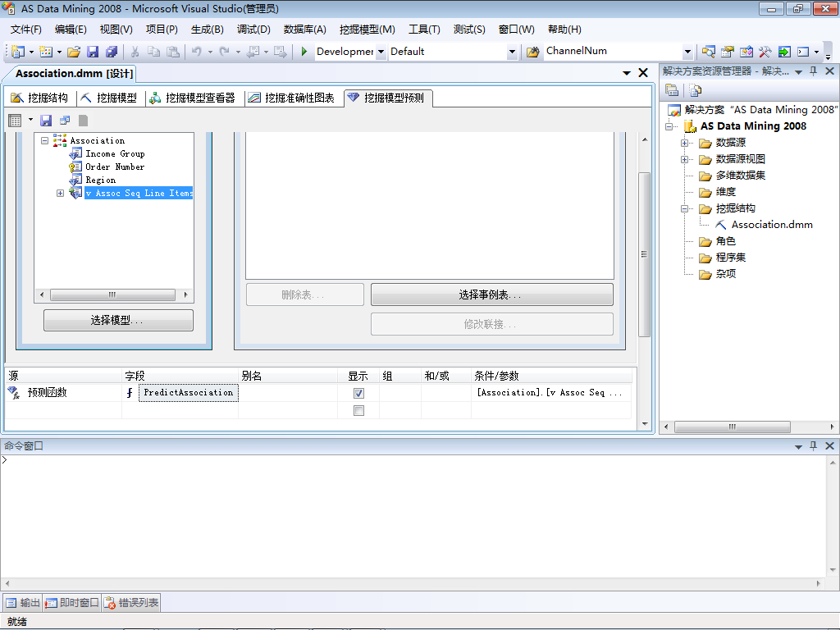Check the Show checkbox in the empty row
Image resolution: width=840 pixels, height=630 pixels.
pos(359,410)
